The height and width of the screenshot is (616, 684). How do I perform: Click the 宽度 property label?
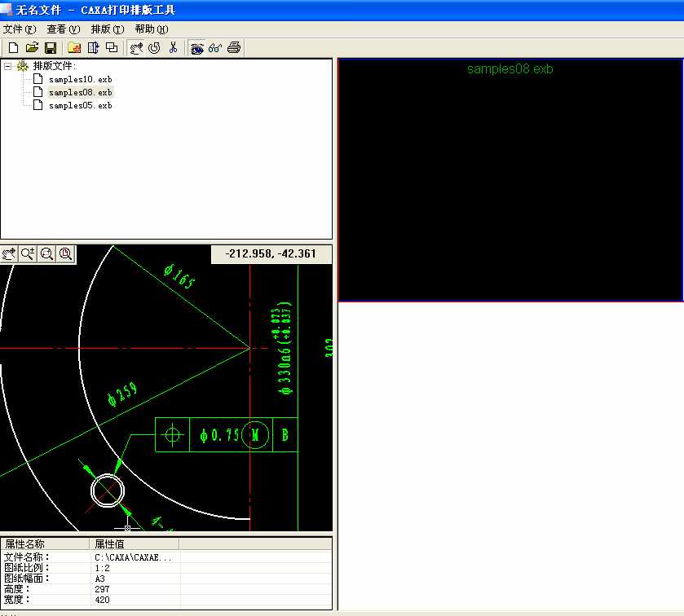[17, 600]
